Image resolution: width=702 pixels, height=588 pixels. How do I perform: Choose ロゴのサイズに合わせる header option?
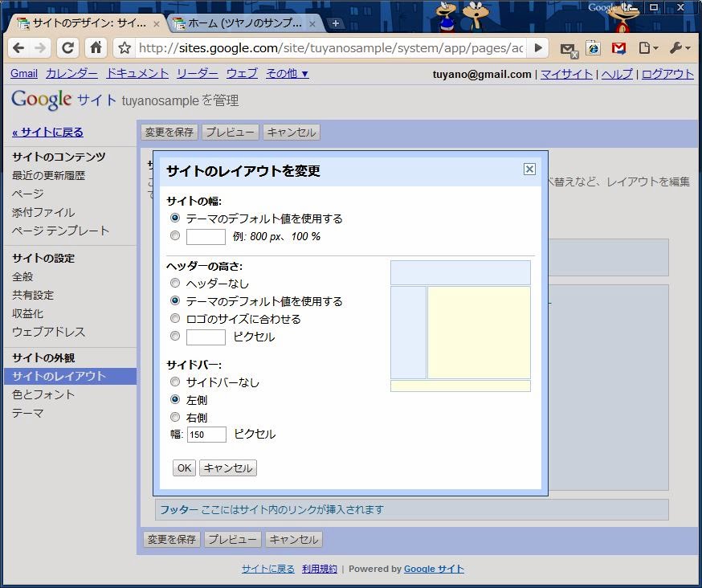[175, 319]
